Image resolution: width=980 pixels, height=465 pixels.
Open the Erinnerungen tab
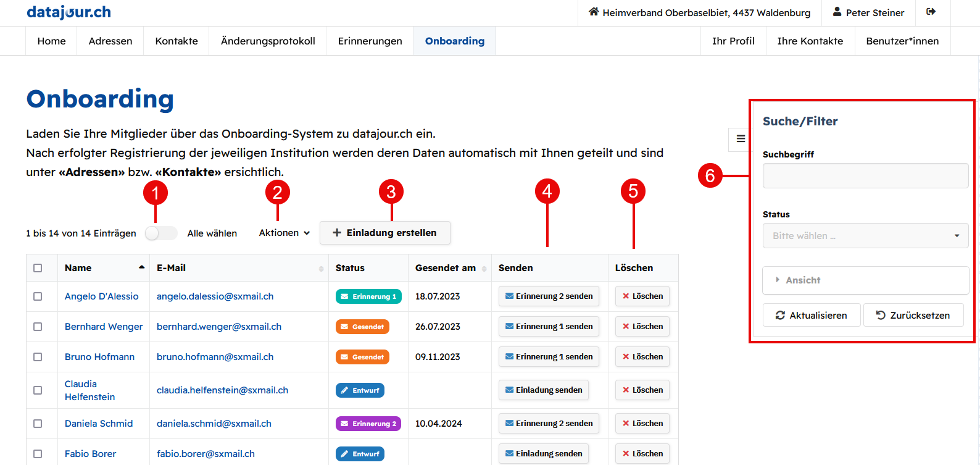[x=370, y=41]
